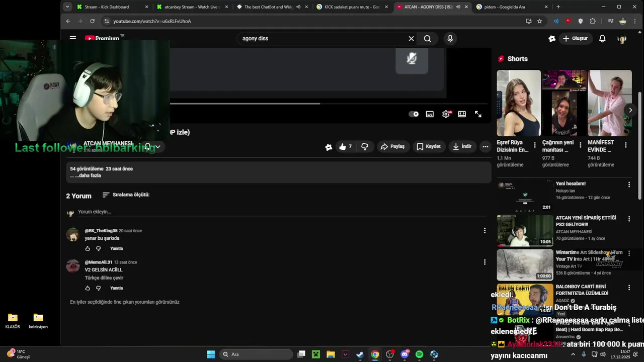Reply to BK_TheKing35's comment
Image resolution: width=644 pixels, height=362 pixels.
(x=116, y=248)
